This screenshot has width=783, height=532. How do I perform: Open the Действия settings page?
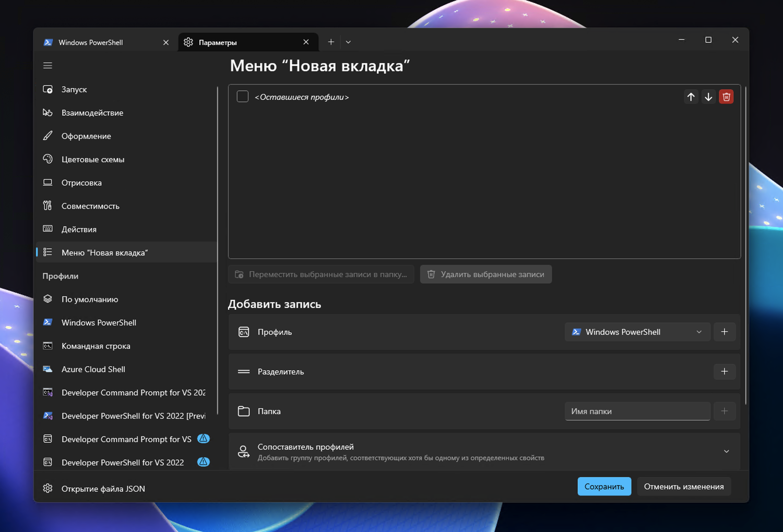[x=126, y=229]
